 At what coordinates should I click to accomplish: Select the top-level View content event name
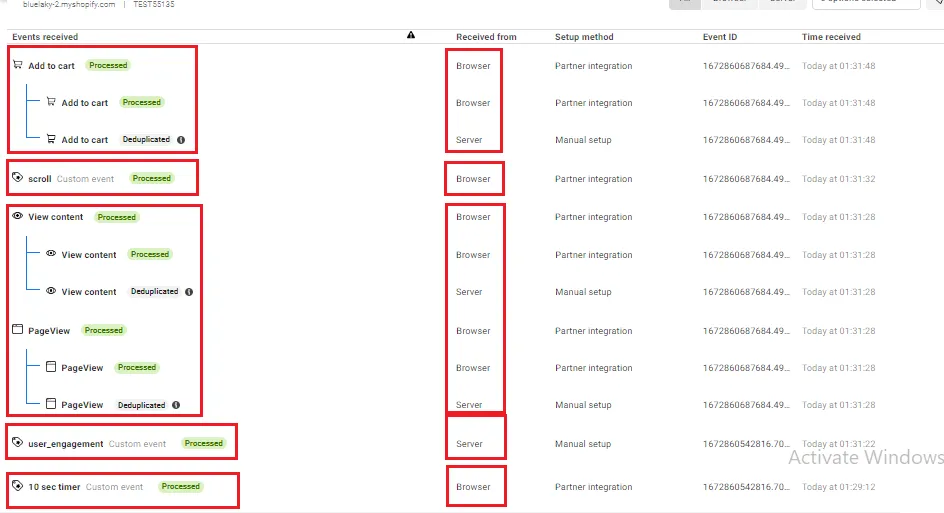pos(55,217)
